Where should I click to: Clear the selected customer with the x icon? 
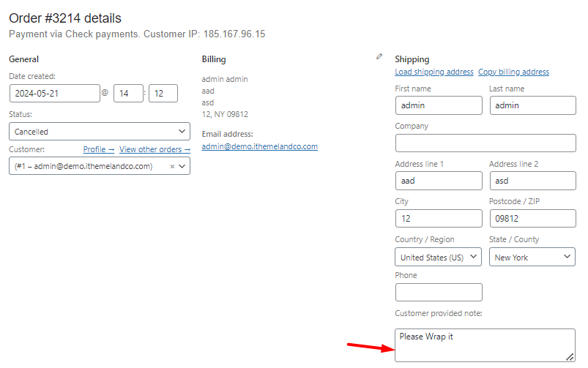(172, 166)
